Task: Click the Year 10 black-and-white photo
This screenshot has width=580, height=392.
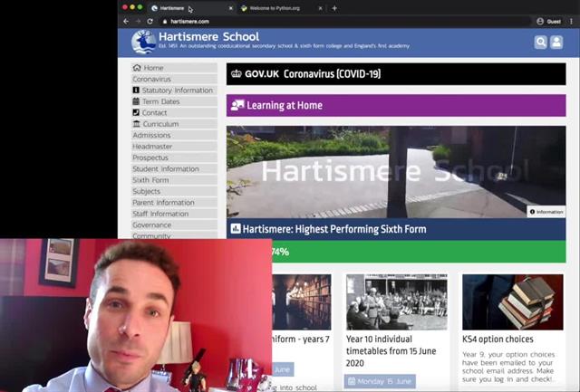Action: click(x=397, y=301)
